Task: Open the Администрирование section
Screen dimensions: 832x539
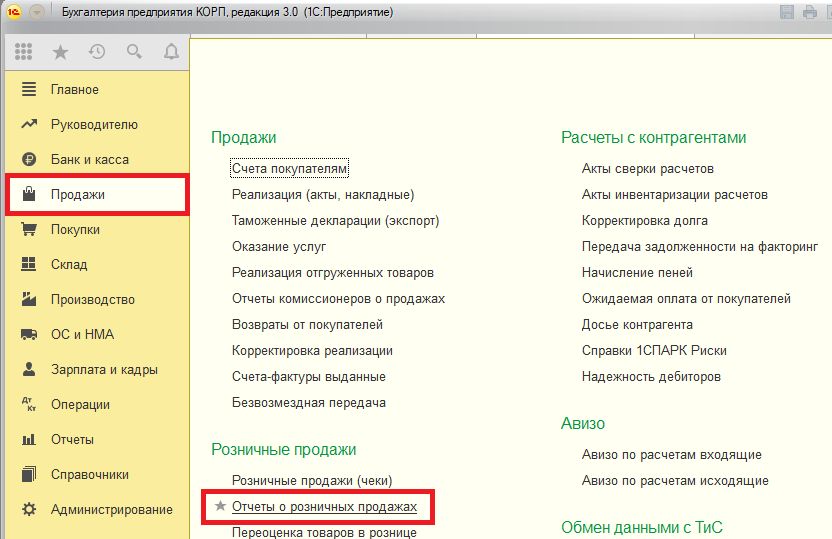Action: (112, 510)
